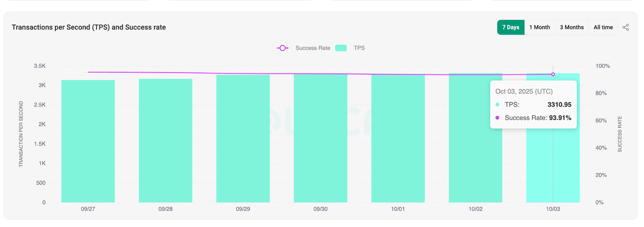
Task: Click the TPS legend color swatch
Action: tap(341, 48)
